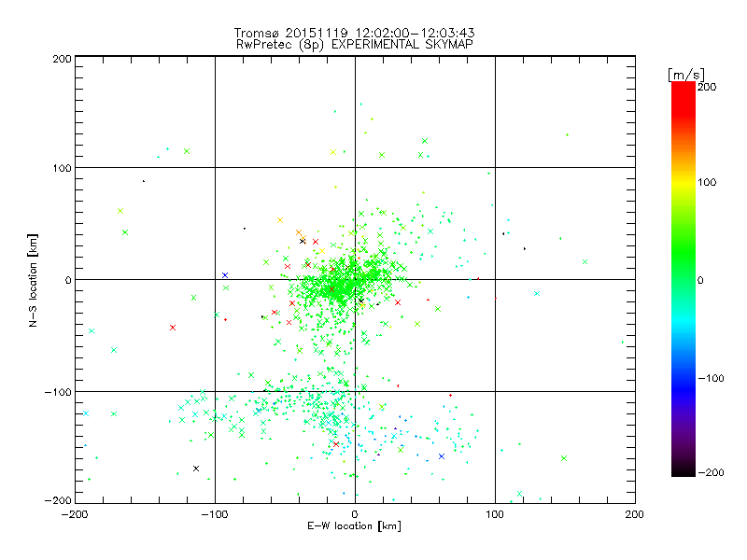
Task: Click the y-axis tick label '-100'
Action: pos(58,392)
